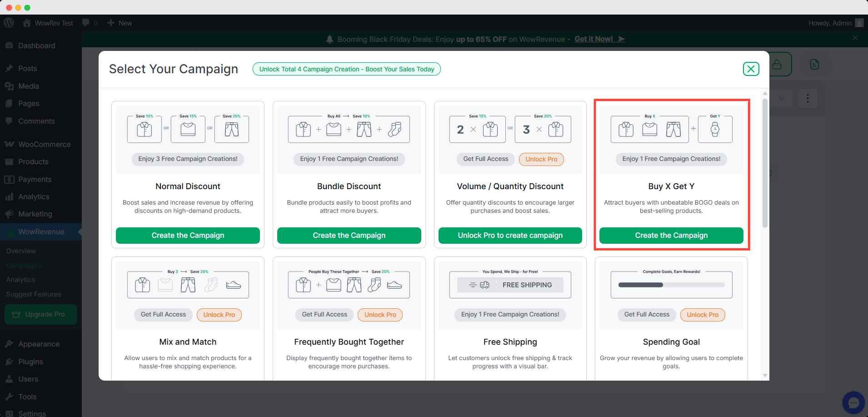Screen dimensions: 868x417
Task: Click Unlock Pro to create campaign button
Action: 510,236
